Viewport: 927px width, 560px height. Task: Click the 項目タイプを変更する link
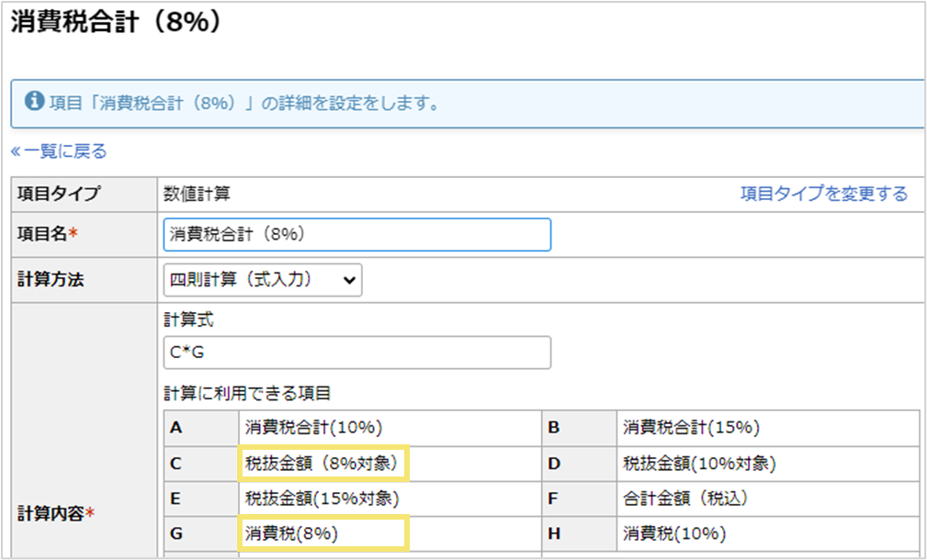point(823,194)
